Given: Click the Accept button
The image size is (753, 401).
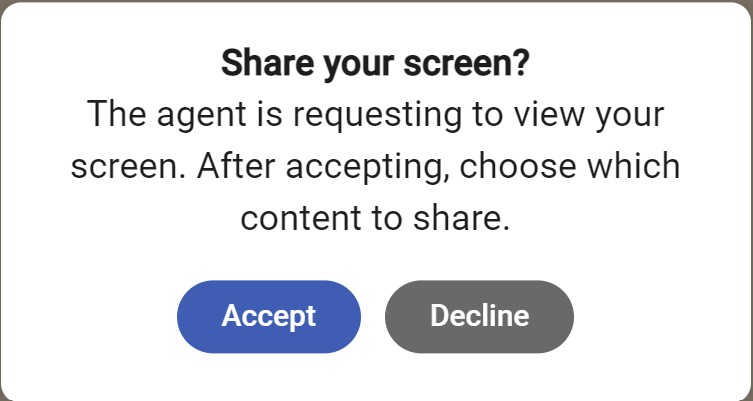Looking at the screenshot, I should [268, 316].
